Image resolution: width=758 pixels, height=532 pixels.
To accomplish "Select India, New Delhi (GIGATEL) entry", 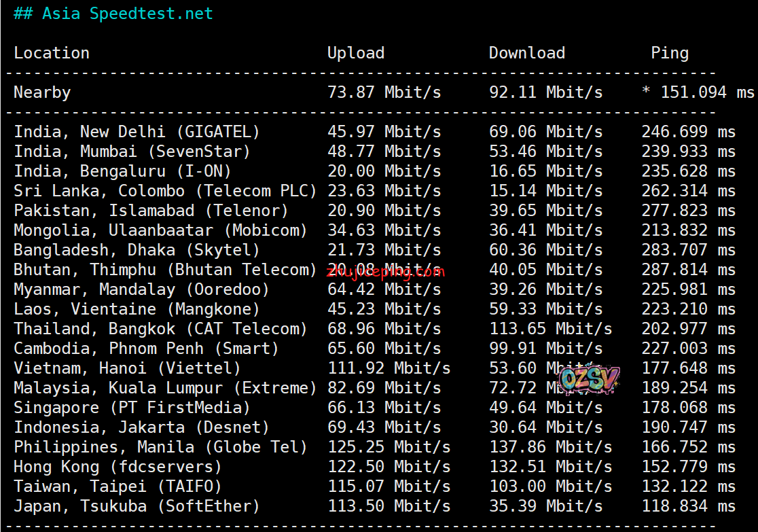I will pos(137,132).
